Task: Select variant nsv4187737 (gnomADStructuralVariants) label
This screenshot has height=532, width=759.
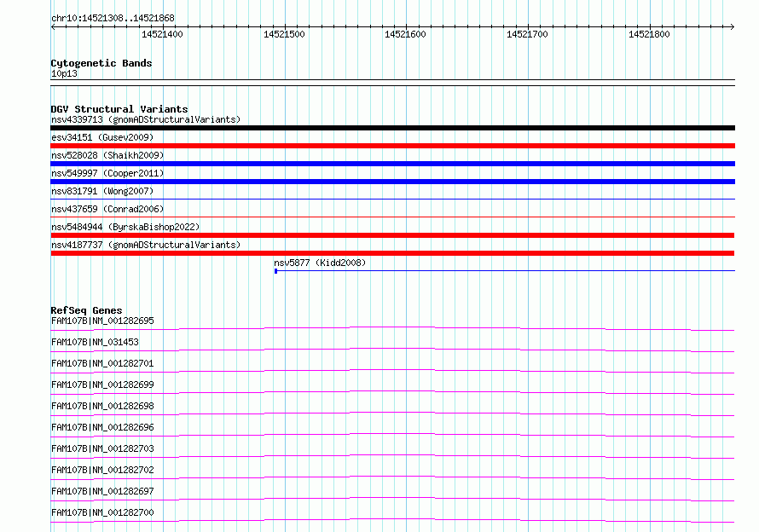Action: tap(146, 245)
